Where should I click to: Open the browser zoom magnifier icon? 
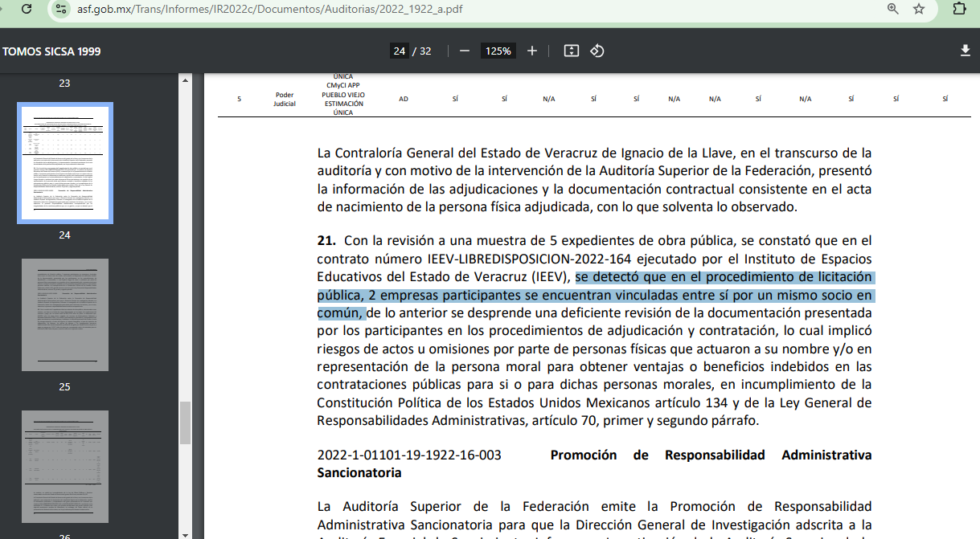(893, 9)
